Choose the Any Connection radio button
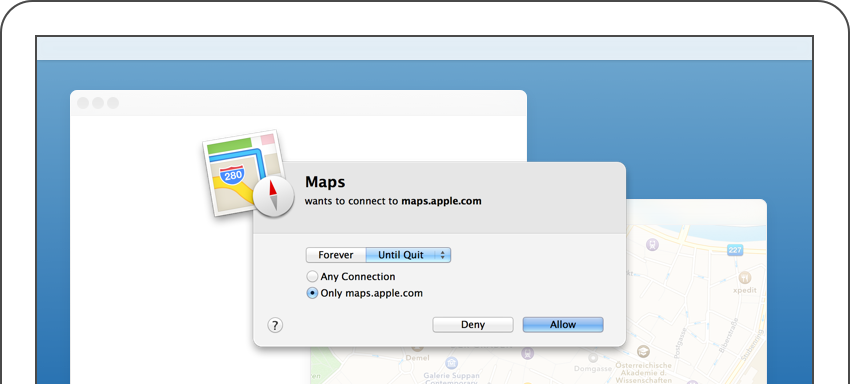Viewport: 850px width, 384px height. pos(312,277)
